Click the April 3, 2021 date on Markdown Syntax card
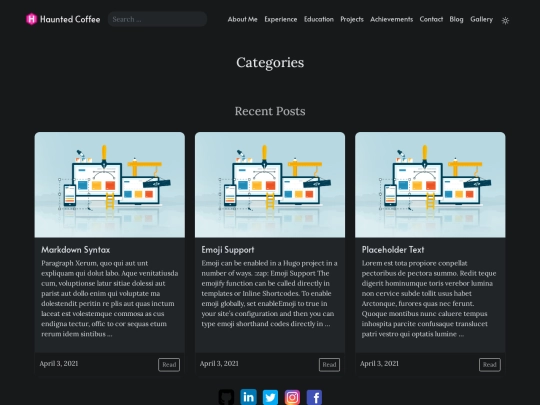 pyautogui.click(x=59, y=364)
